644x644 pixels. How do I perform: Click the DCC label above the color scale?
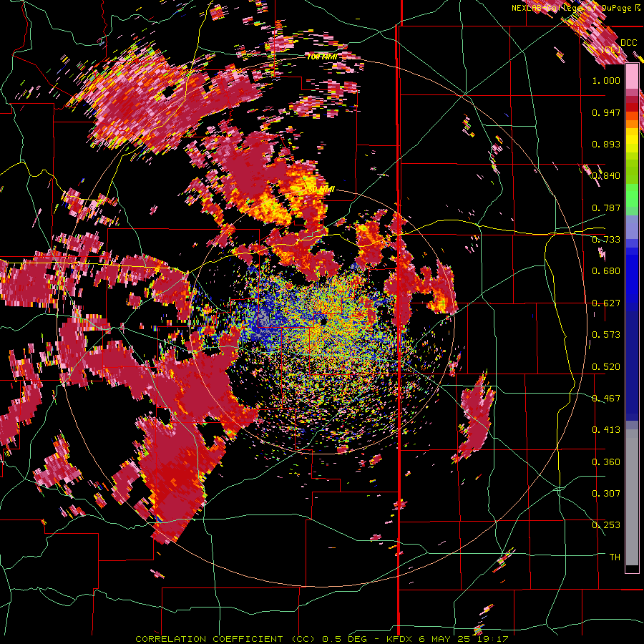coord(628,43)
